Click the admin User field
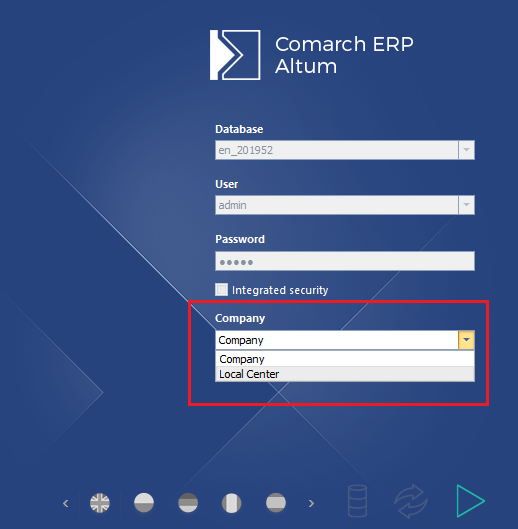 coord(337,205)
